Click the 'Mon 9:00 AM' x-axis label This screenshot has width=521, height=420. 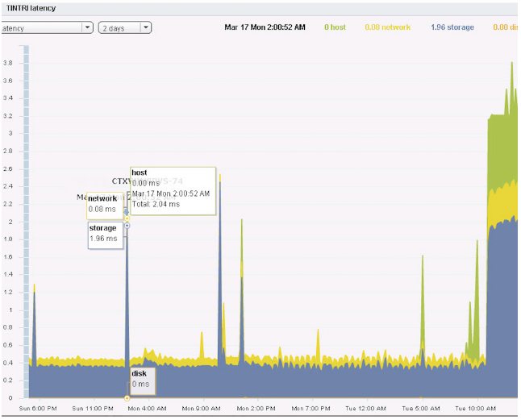[202, 409]
